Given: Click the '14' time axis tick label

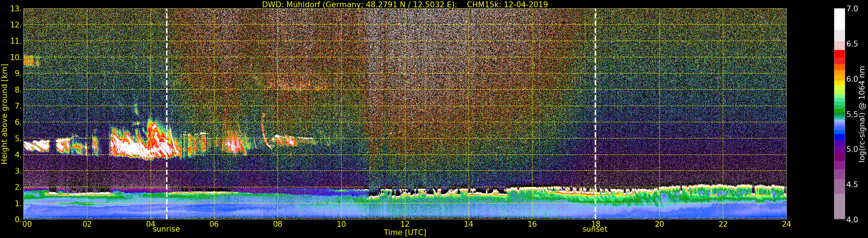Looking at the screenshot, I should pos(469,224).
